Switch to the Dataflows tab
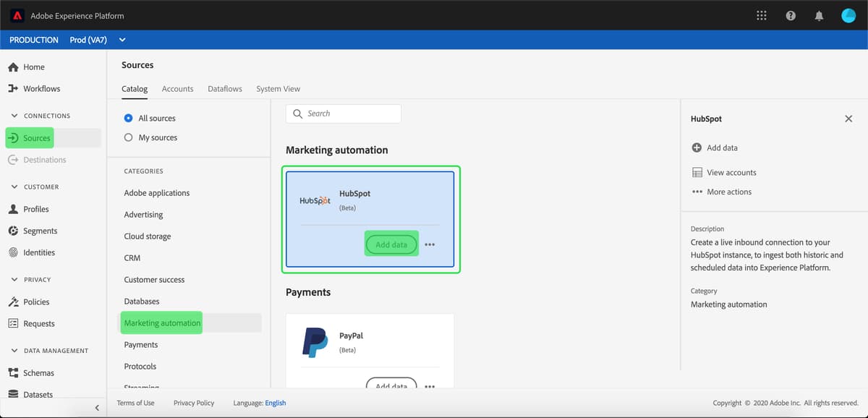The width and height of the screenshot is (868, 418). coord(224,88)
